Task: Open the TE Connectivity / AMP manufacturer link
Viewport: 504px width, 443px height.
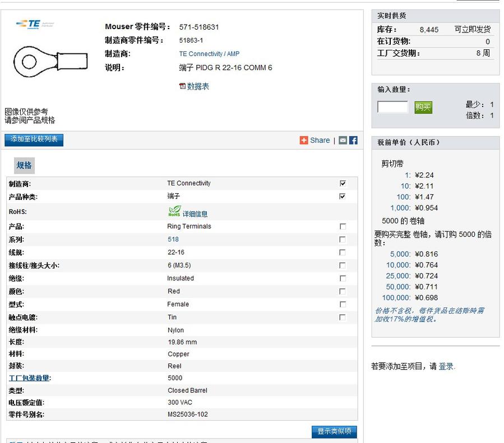Action: click(x=209, y=54)
